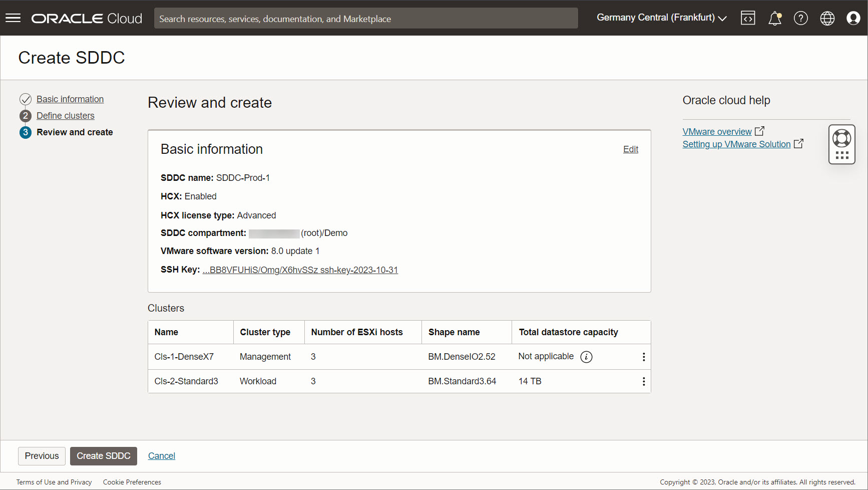Click the SDDC-Prod-1 name value
Image resolution: width=868 pixels, height=490 pixels.
(x=243, y=178)
